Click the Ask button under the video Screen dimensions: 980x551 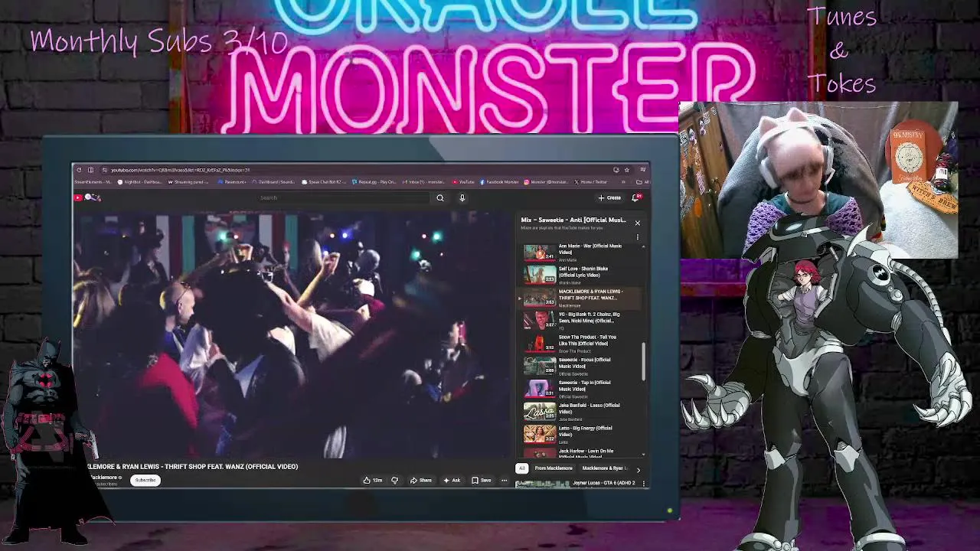(x=452, y=481)
